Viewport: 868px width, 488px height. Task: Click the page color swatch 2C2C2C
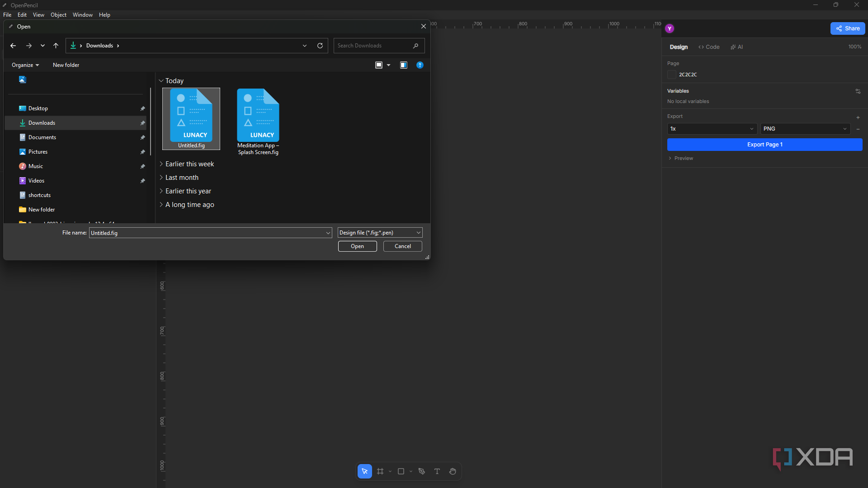(672, 75)
